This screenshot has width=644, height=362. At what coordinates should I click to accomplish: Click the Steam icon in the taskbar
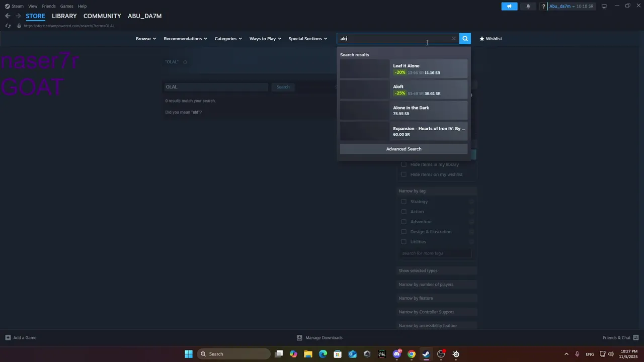coord(426,354)
